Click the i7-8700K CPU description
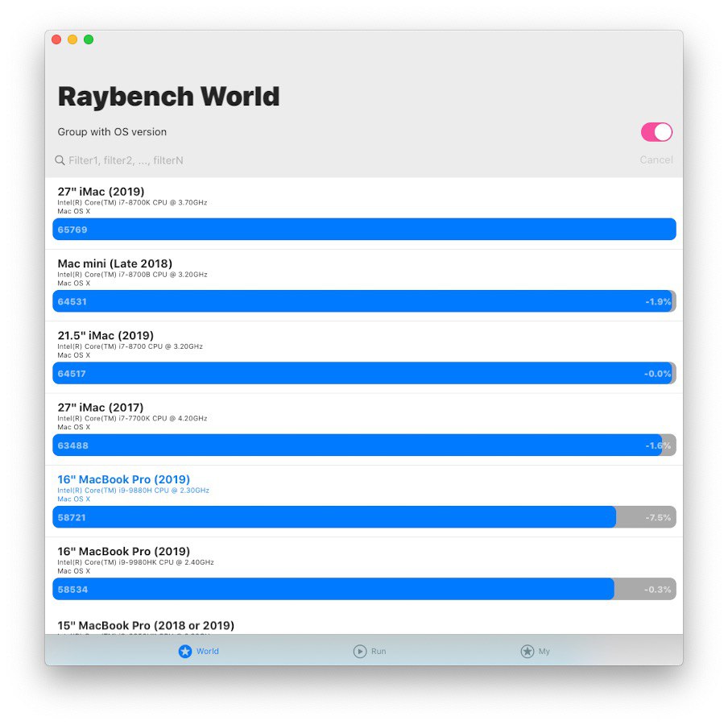Image resolution: width=728 pixels, height=725 pixels. coord(132,202)
